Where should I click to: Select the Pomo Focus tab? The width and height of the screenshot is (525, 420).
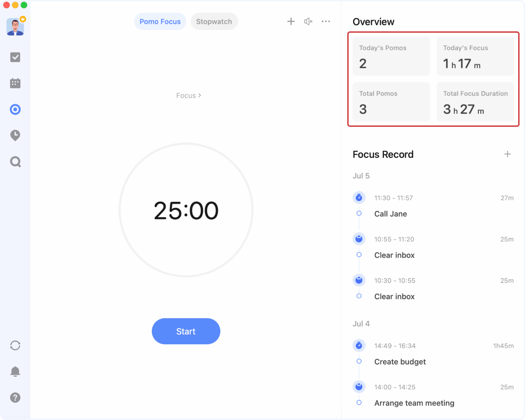(160, 21)
